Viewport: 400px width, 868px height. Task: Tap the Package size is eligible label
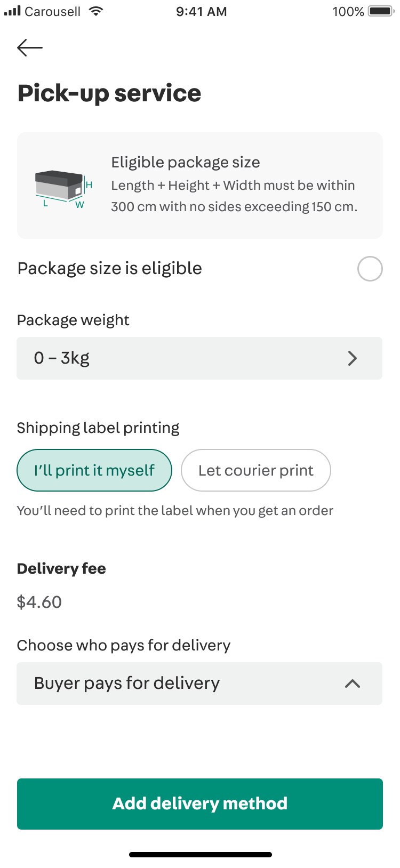tap(110, 268)
